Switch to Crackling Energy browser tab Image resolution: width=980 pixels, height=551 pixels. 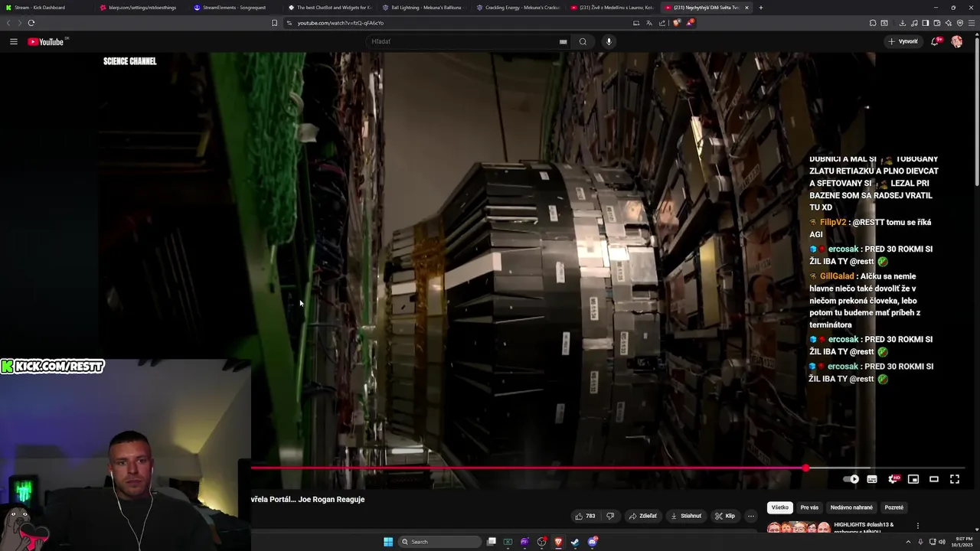(518, 8)
